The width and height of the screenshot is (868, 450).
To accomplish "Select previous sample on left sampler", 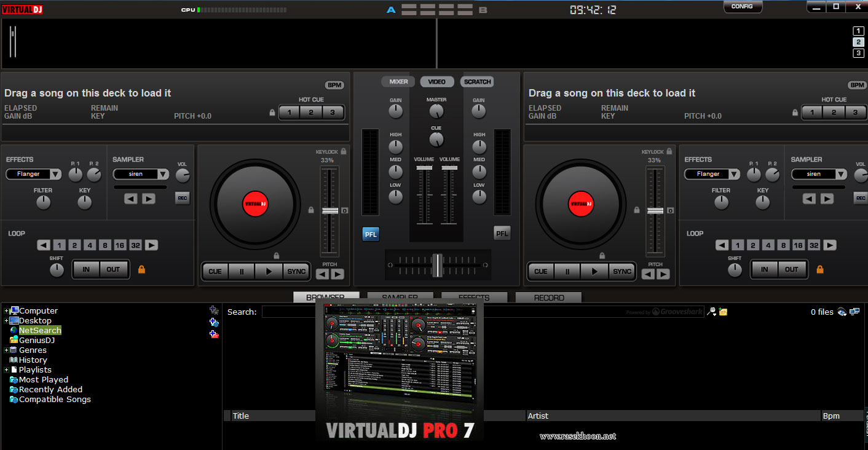I will tap(131, 199).
